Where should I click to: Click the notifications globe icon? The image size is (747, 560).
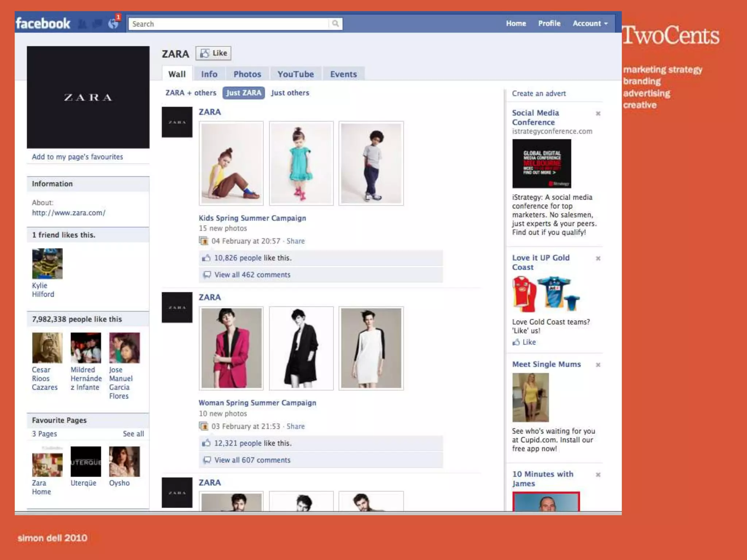click(x=113, y=24)
